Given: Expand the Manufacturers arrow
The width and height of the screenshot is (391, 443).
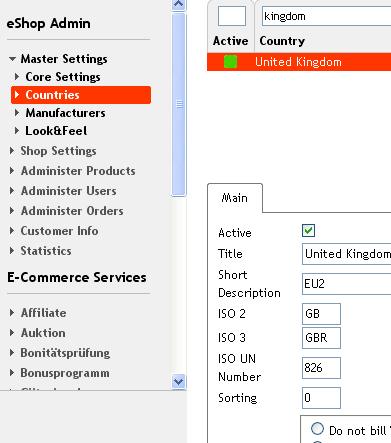Looking at the screenshot, I should pyautogui.click(x=17, y=113).
